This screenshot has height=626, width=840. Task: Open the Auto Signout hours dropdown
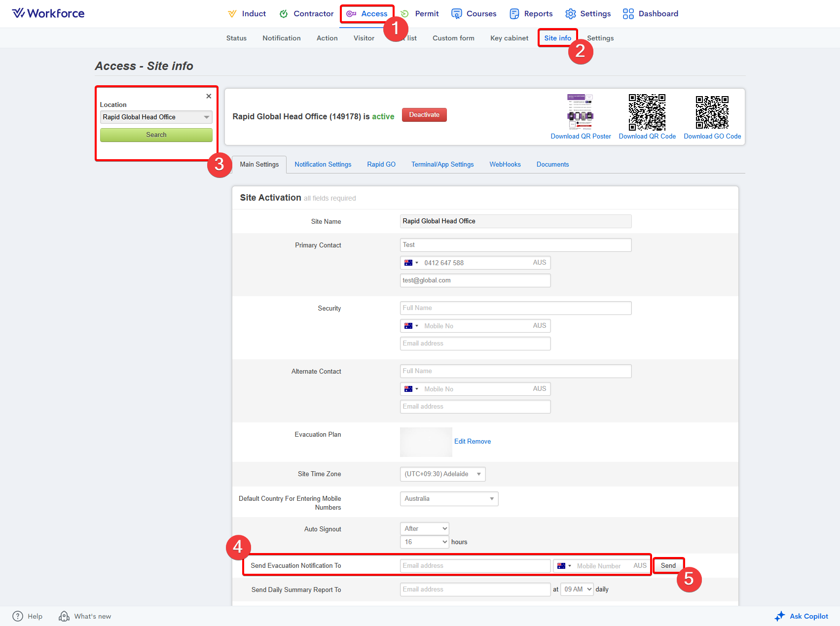pyautogui.click(x=424, y=542)
